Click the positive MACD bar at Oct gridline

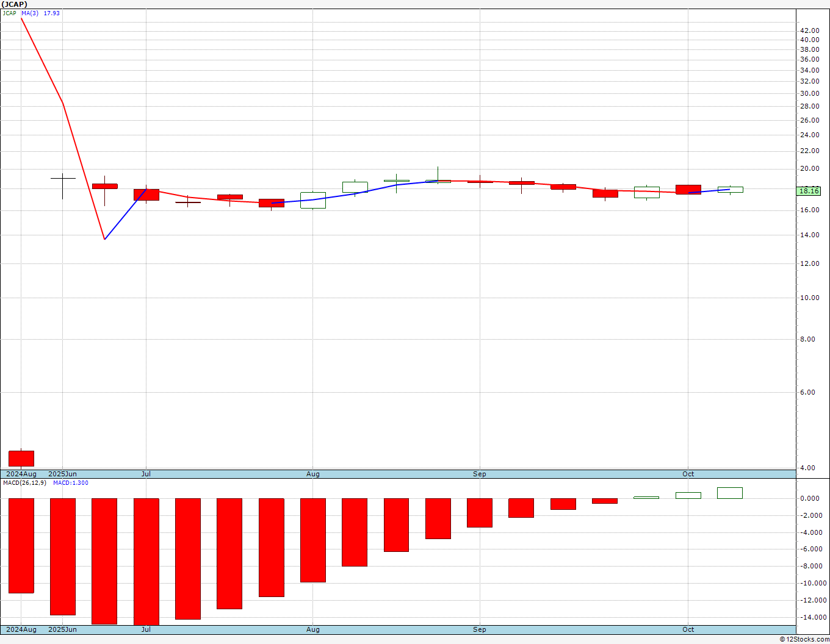pos(688,495)
